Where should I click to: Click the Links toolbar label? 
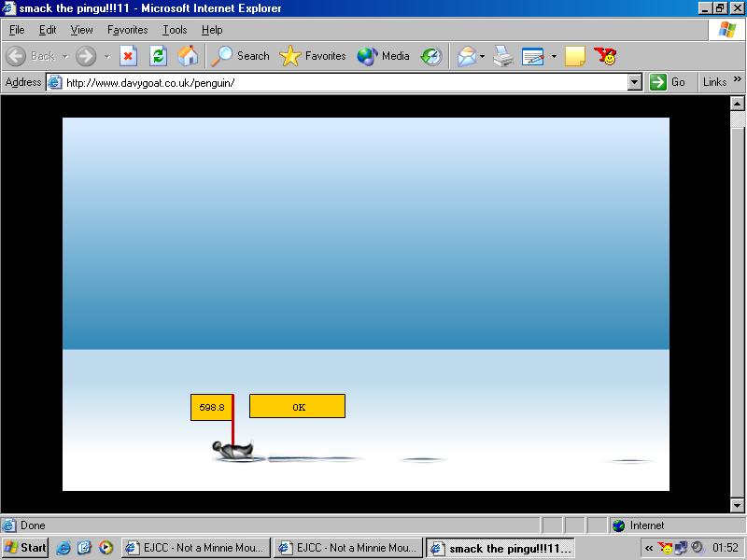[x=714, y=82]
